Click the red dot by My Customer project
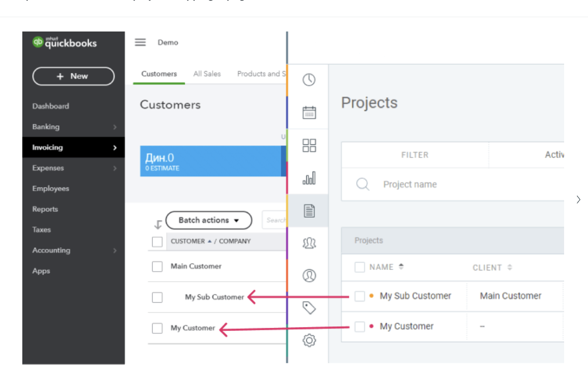The width and height of the screenshot is (588, 386). pyautogui.click(x=371, y=326)
